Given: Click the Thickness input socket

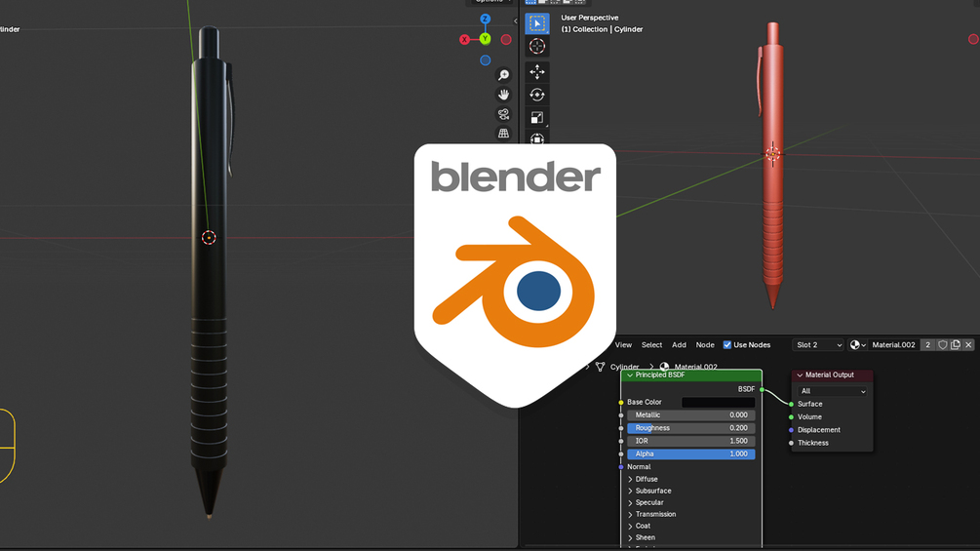Looking at the screenshot, I should coord(791,443).
